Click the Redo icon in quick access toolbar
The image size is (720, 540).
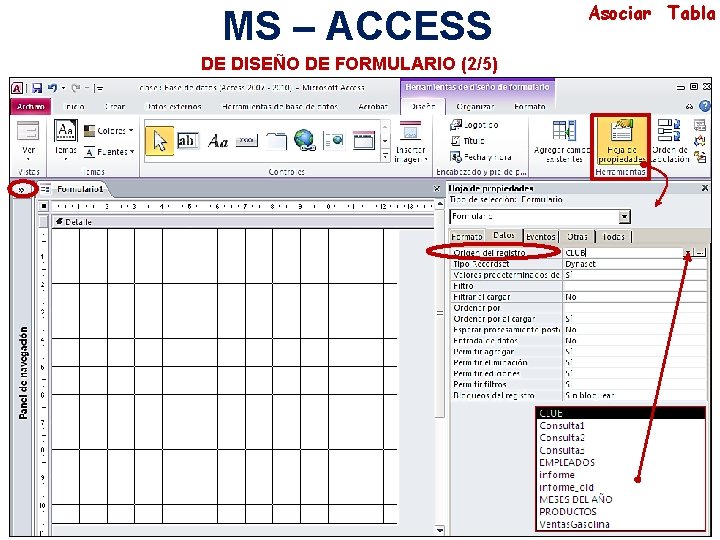pyautogui.click(x=76, y=88)
